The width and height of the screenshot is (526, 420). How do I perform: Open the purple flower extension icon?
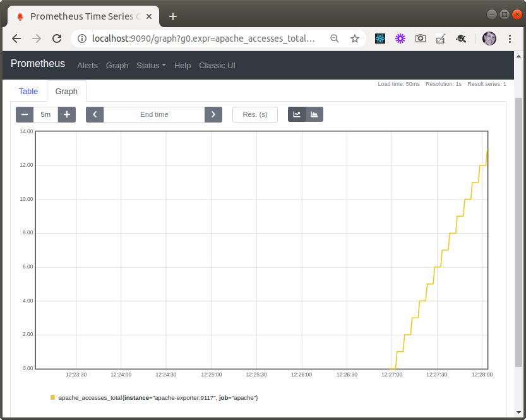click(x=400, y=39)
